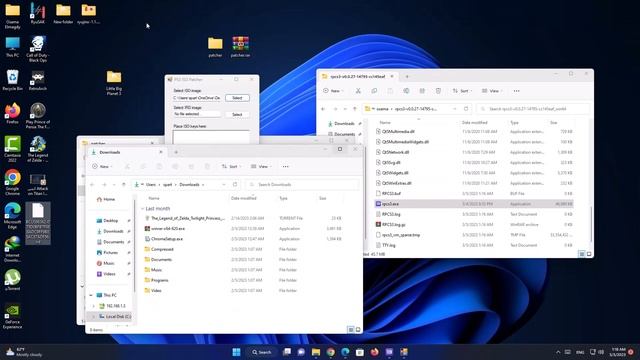
Task: Collapse the This PC tree node
Action: 91,295
